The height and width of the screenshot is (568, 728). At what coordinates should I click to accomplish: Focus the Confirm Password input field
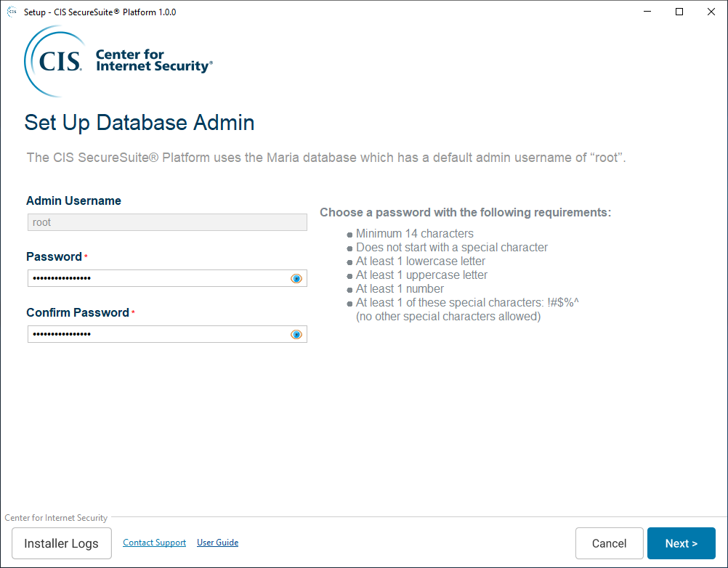(x=167, y=334)
